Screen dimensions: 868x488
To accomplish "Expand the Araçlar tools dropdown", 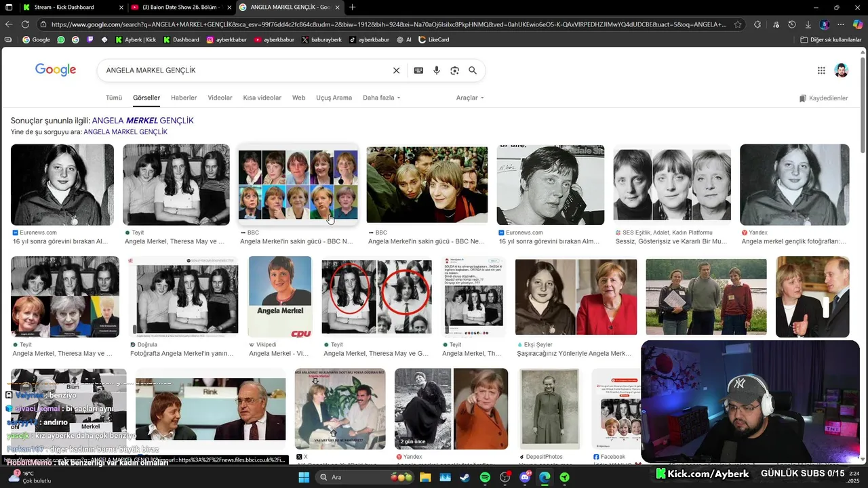I will 470,98.
